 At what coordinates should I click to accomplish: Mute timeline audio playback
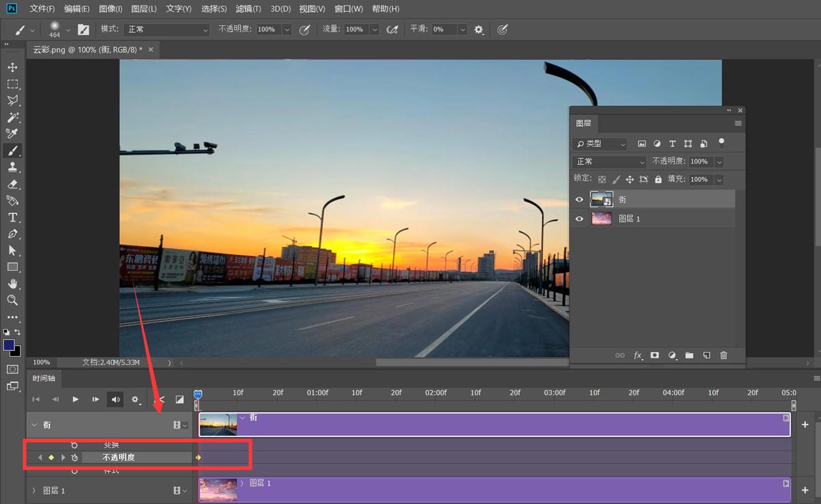pos(115,399)
